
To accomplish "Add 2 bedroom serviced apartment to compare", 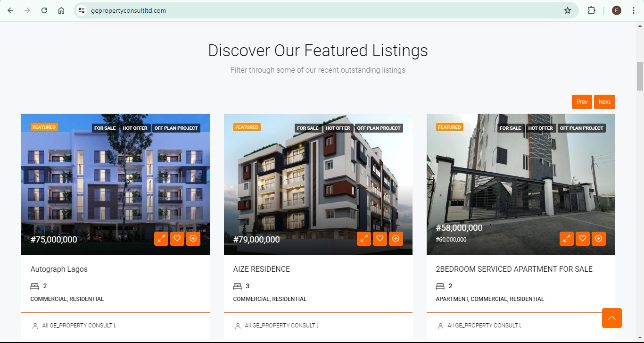I will pyautogui.click(x=599, y=239).
